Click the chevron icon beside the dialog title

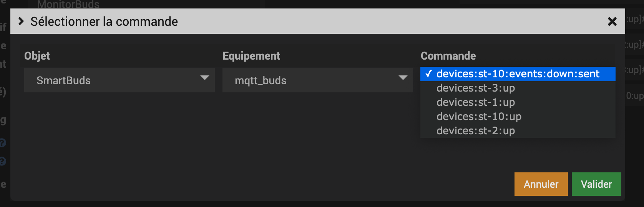pyautogui.click(x=21, y=22)
